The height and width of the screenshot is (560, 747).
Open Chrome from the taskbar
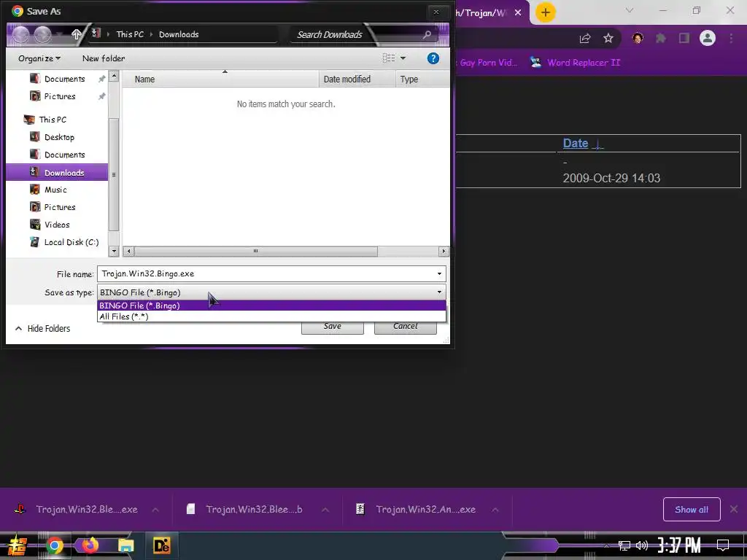54,545
